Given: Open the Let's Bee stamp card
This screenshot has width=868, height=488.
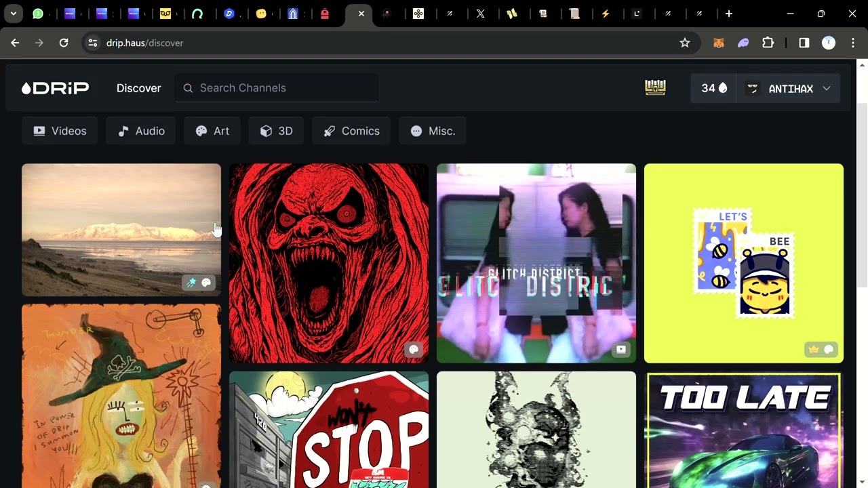Looking at the screenshot, I should [x=744, y=263].
